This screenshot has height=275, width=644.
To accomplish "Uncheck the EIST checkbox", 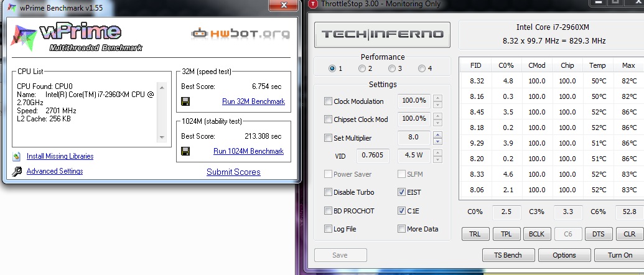I will (402, 192).
